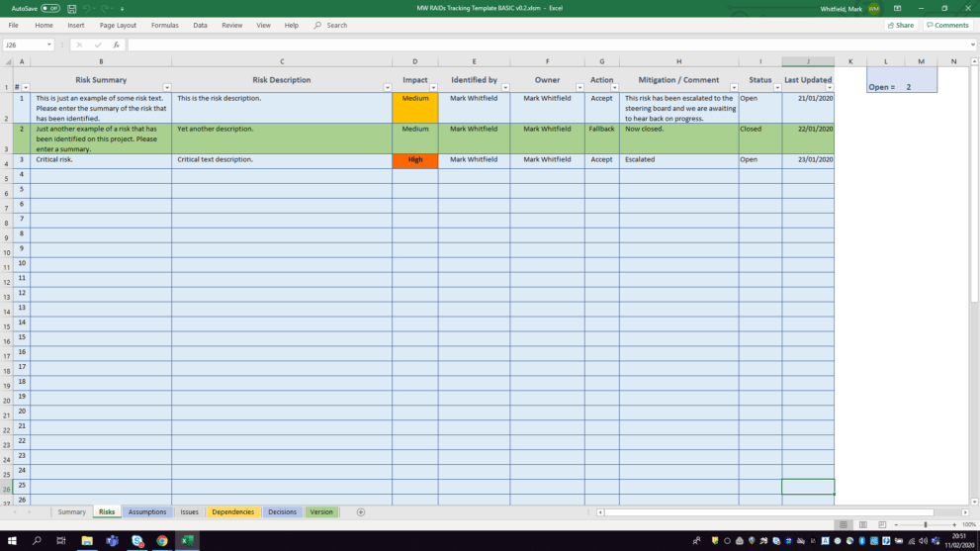Click inside the formula bar
The image size is (980, 551).
[x=548, y=46]
